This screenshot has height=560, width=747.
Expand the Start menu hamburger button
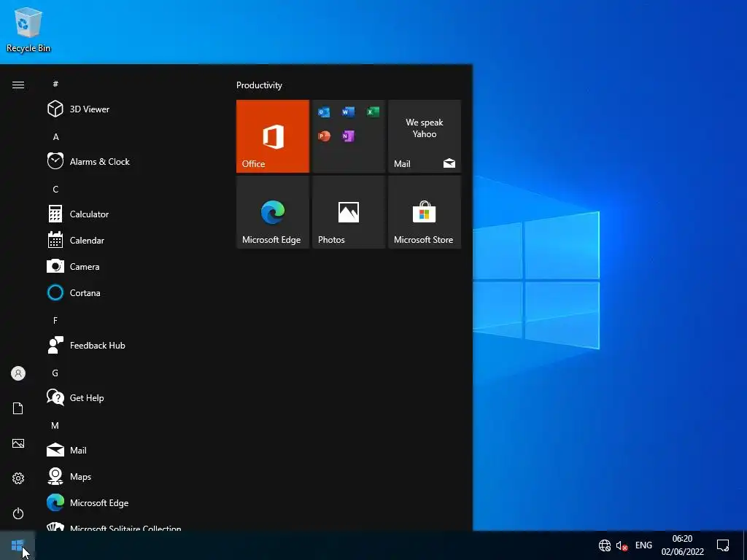click(18, 85)
